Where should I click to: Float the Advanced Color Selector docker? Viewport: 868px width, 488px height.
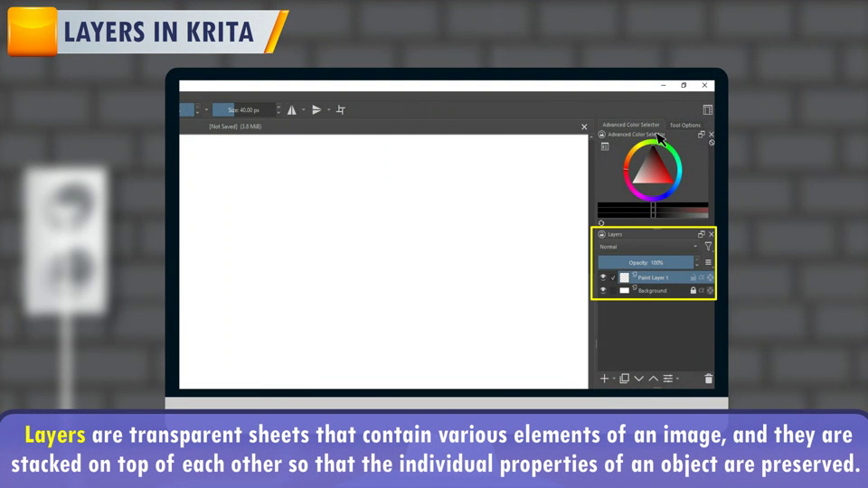(x=702, y=135)
